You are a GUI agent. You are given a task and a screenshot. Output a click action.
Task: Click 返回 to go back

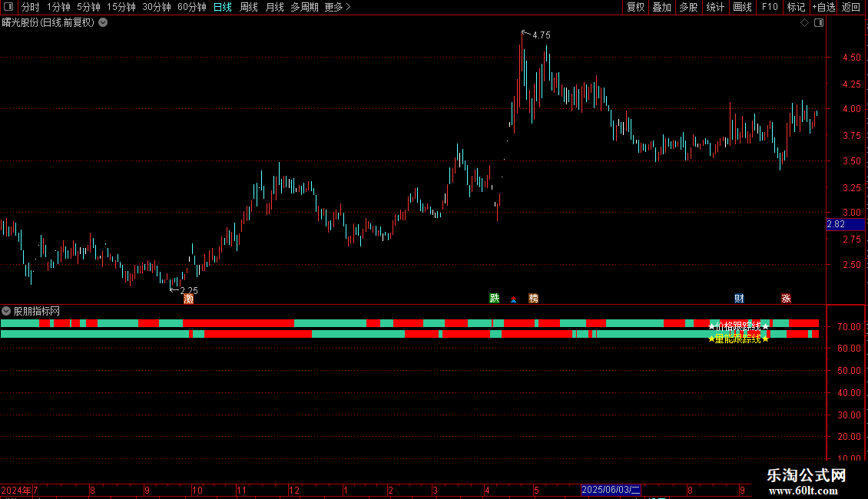pyautogui.click(x=851, y=7)
